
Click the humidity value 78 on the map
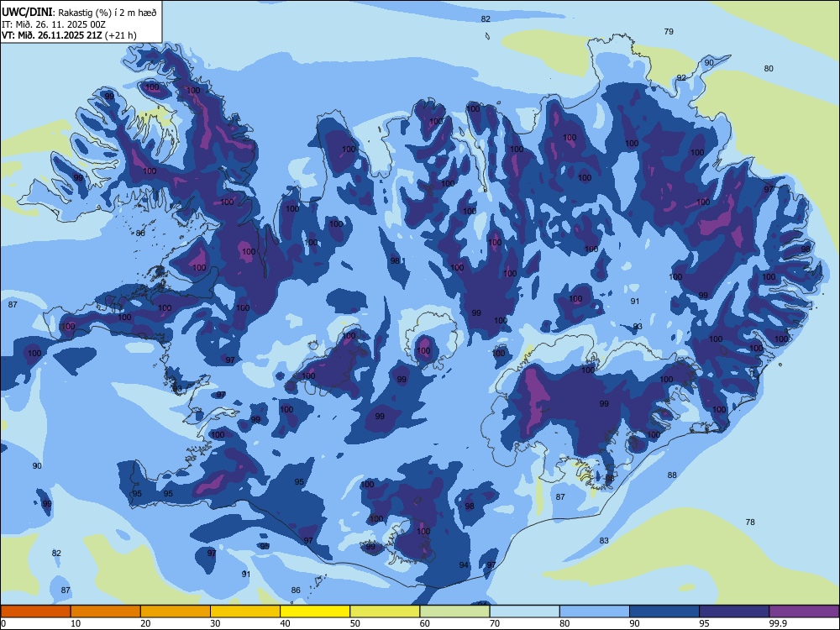pyautogui.click(x=750, y=522)
